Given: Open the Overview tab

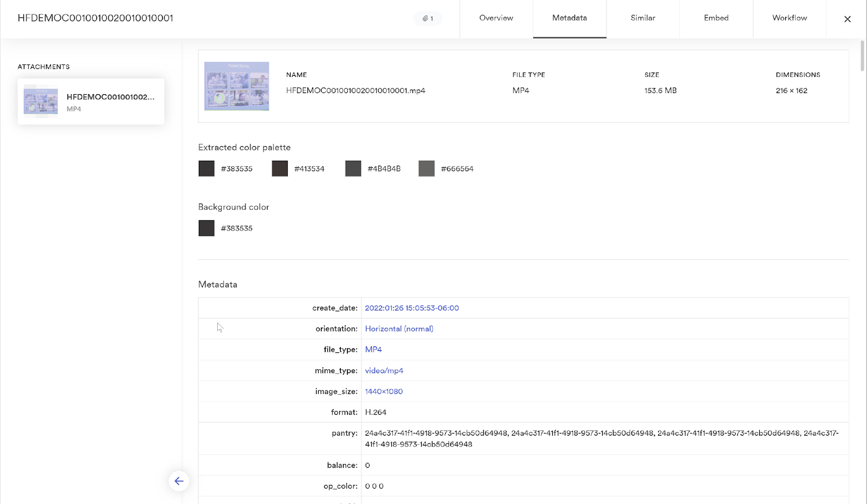Looking at the screenshot, I should (x=496, y=18).
